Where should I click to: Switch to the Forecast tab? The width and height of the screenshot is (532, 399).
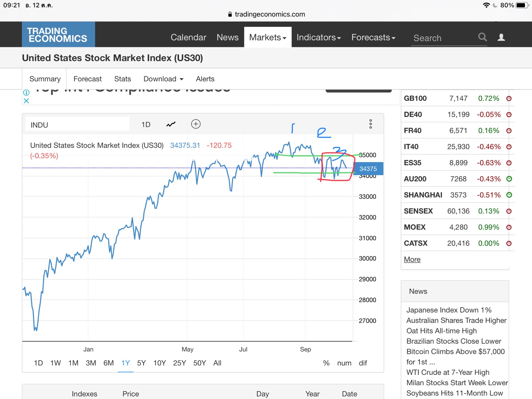click(88, 79)
